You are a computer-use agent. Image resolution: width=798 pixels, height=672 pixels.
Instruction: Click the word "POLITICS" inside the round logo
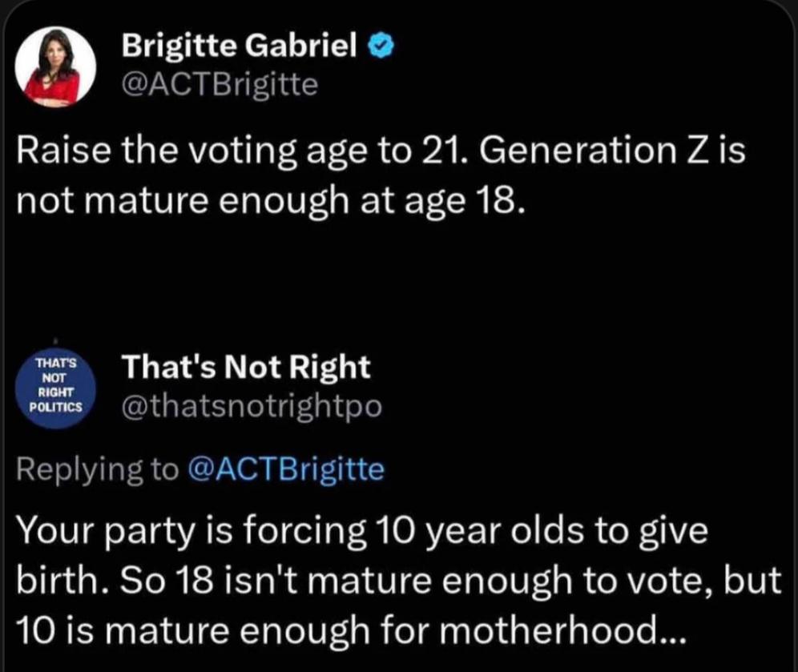click(56, 407)
